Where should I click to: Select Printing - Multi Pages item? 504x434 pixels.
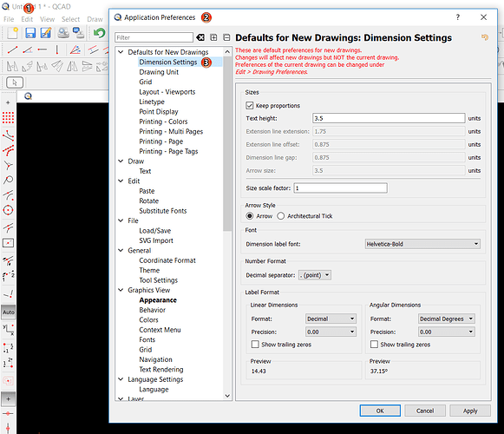point(171,132)
